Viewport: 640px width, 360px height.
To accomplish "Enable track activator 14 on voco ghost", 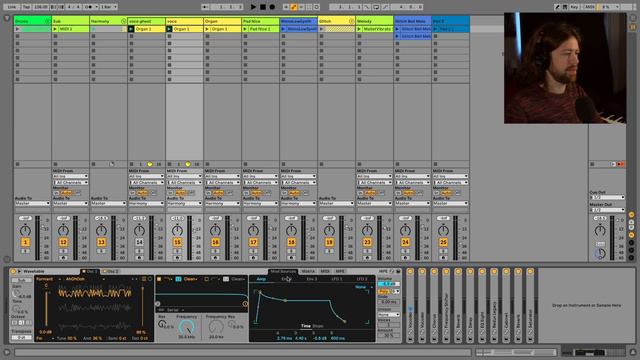I will (x=139, y=242).
